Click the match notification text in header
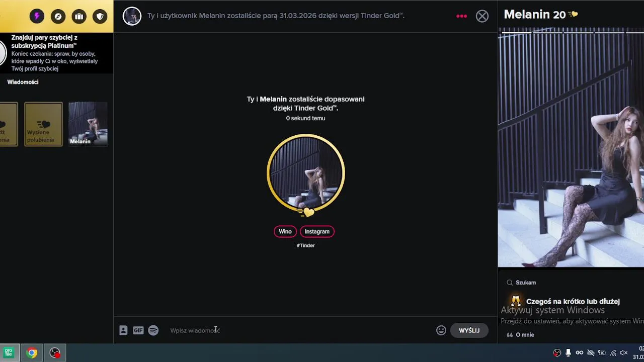644x362 pixels. (276, 16)
